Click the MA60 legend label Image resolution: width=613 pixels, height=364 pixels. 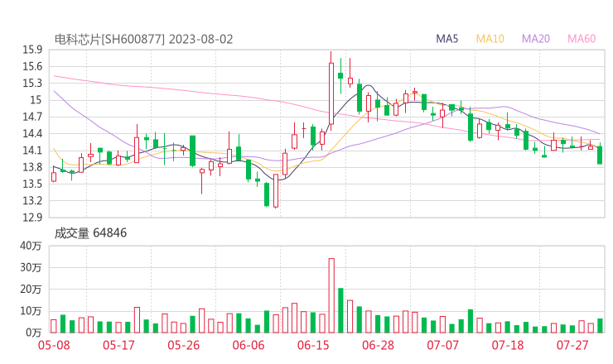(x=582, y=39)
